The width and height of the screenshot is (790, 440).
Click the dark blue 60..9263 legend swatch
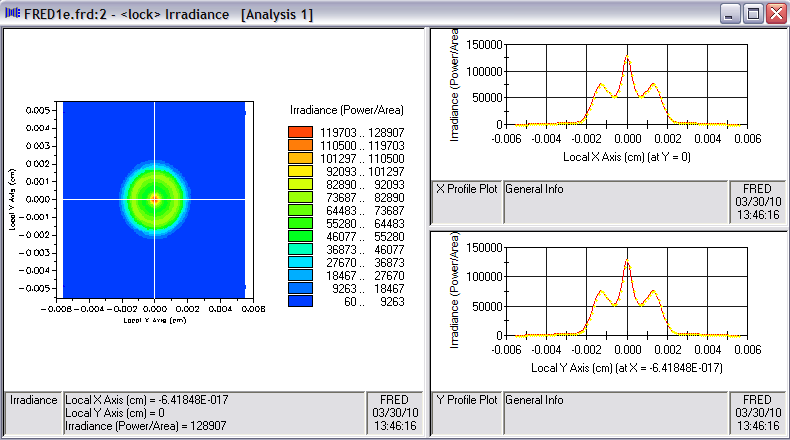pyautogui.click(x=301, y=301)
